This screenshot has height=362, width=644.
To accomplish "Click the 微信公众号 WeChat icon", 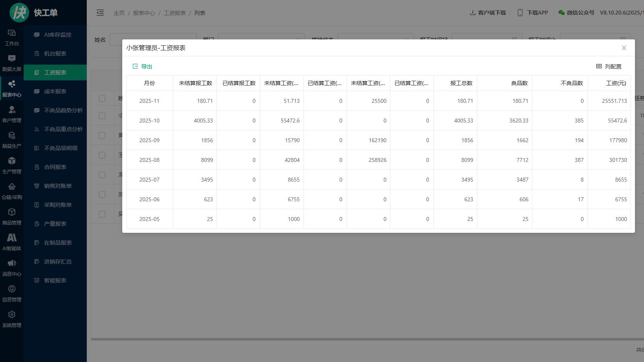I will point(562,13).
